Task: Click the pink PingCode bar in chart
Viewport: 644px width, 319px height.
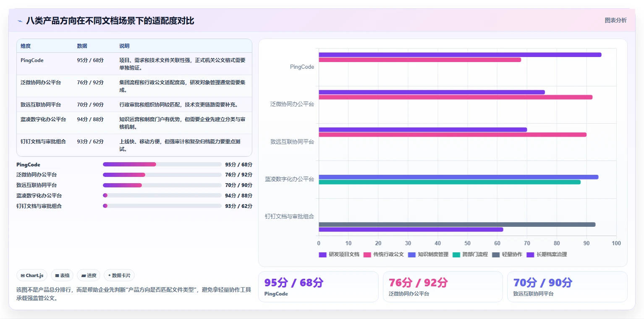Action: coord(420,60)
